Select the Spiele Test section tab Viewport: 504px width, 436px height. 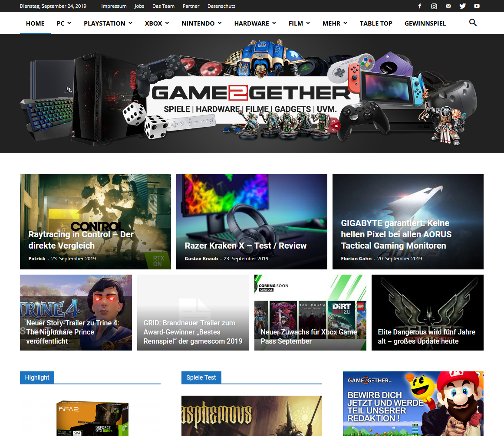coord(201,377)
